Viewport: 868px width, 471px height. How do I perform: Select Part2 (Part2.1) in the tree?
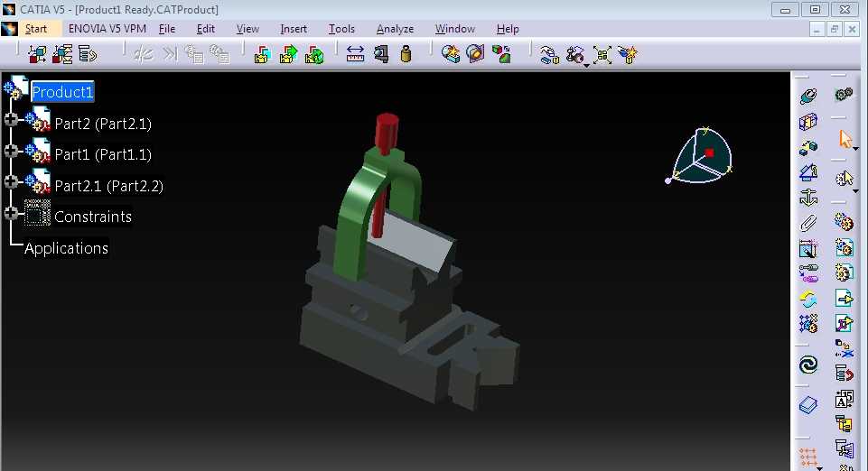click(103, 124)
